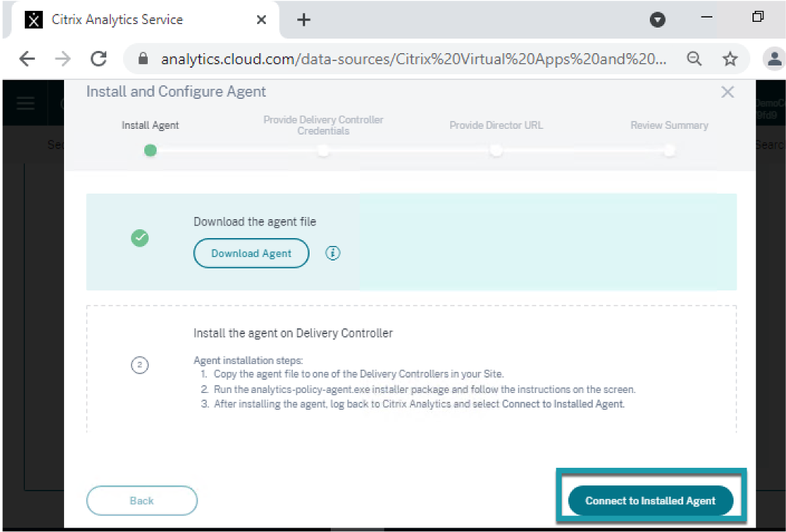Click the 'Agent installation steps:' label

tap(248, 360)
